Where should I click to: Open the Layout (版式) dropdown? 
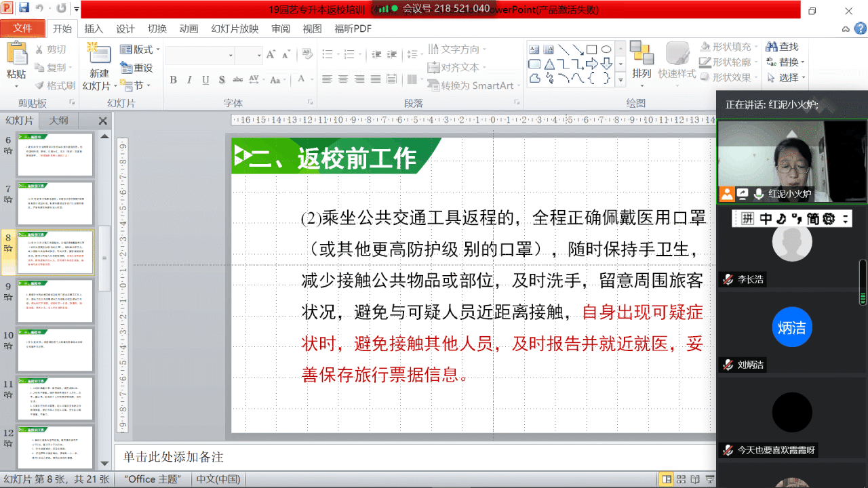[140, 49]
